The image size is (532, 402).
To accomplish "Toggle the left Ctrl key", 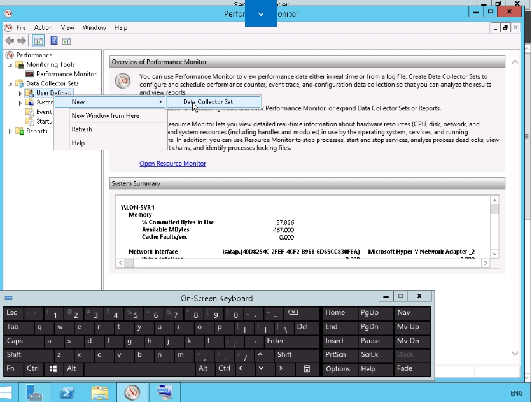I will [34, 369].
